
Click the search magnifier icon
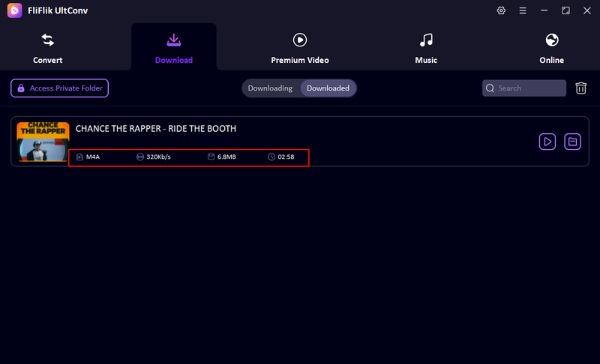(490, 88)
